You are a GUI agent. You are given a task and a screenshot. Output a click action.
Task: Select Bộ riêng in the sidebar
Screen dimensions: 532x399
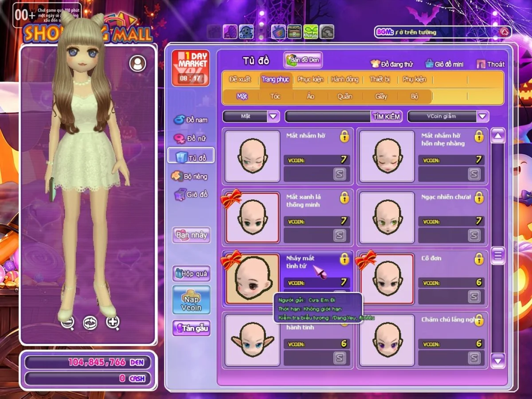click(190, 176)
